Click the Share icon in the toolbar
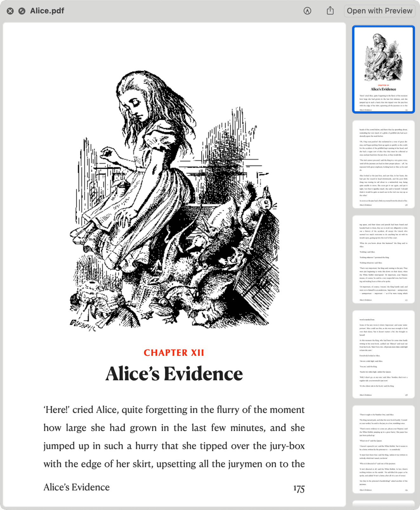Image resolution: width=420 pixels, height=510 pixels. coord(330,10)
